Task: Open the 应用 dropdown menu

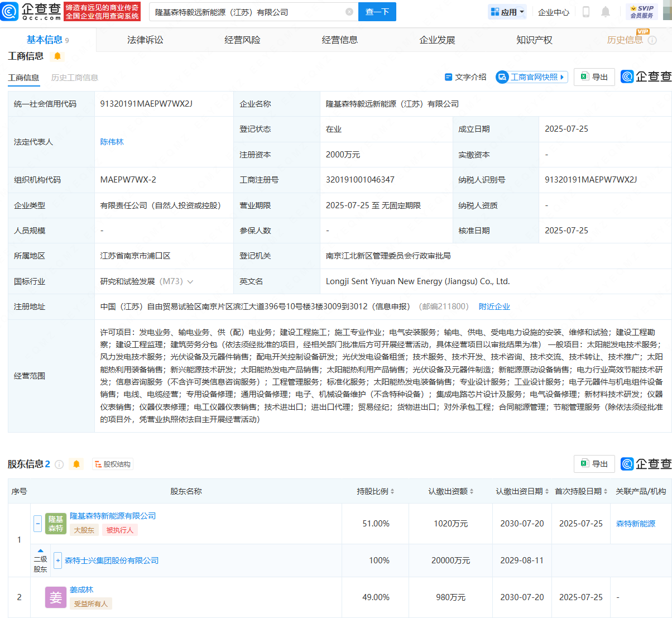Action: tap(507, 12)
